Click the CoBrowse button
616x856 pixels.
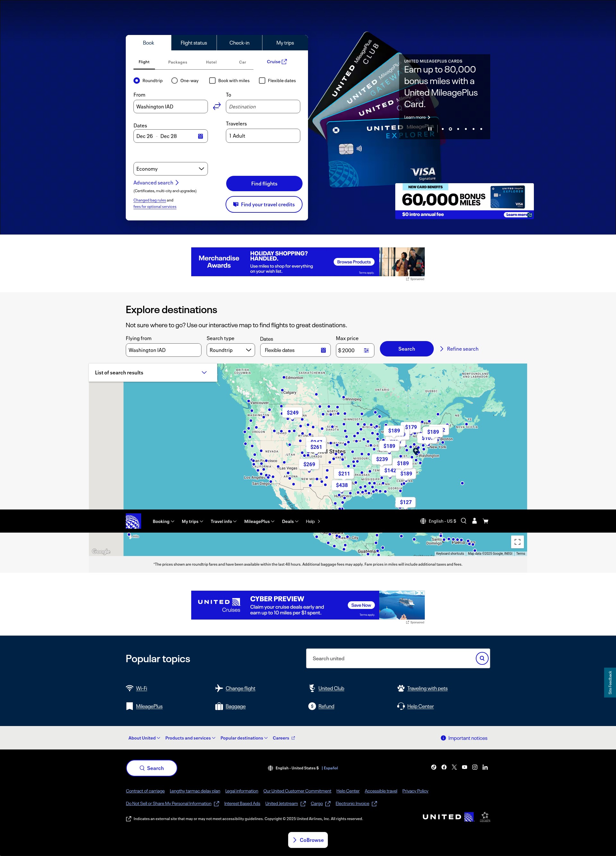tap(308, 840)
